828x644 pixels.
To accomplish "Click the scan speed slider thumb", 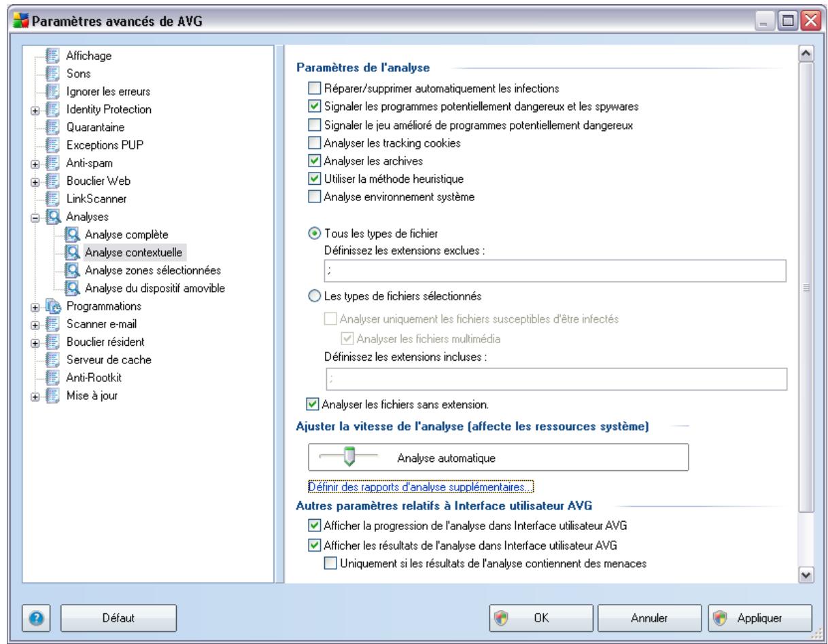I will tap(348, 458).
